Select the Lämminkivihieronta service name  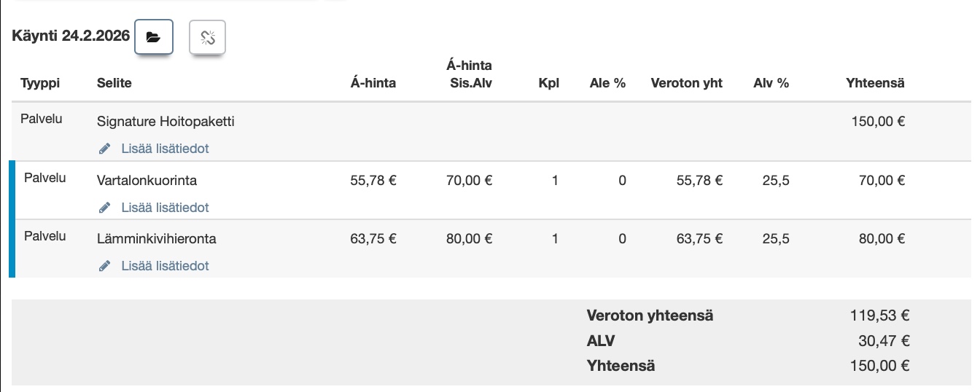(x=156, y=238)
